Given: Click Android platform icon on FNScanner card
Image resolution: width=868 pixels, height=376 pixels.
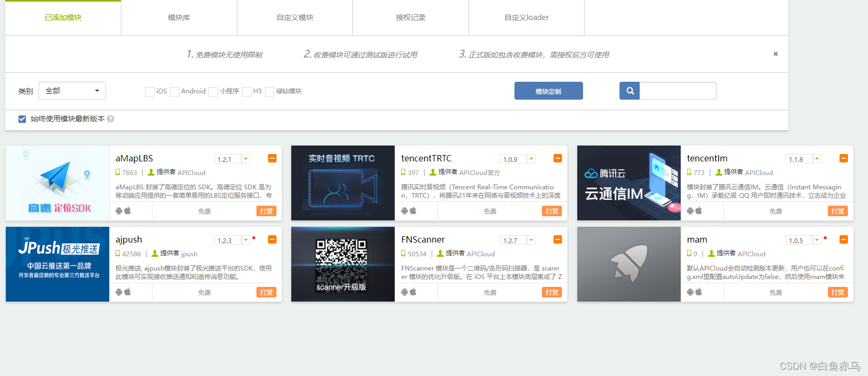Looking at the screenshot, I should 405,292.
